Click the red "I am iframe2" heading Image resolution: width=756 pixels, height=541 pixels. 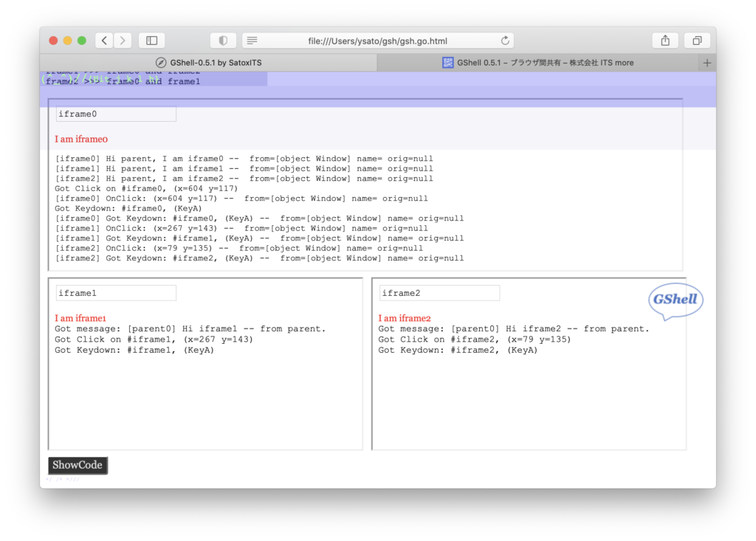click(x=405, y=318)
